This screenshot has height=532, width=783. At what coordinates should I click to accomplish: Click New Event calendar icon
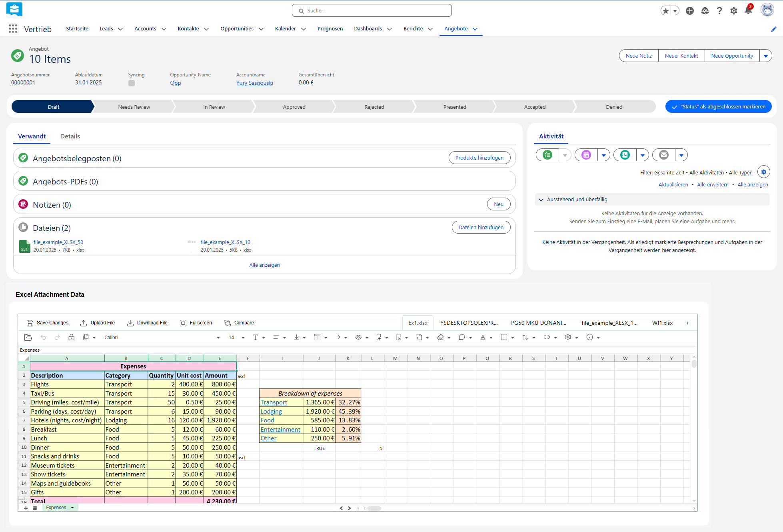click(586, 155)
